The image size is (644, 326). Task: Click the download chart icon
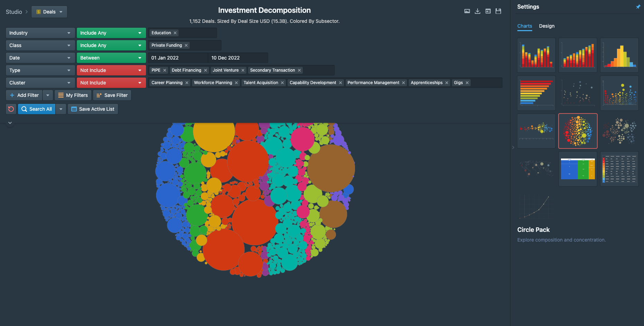coord(477,11)
